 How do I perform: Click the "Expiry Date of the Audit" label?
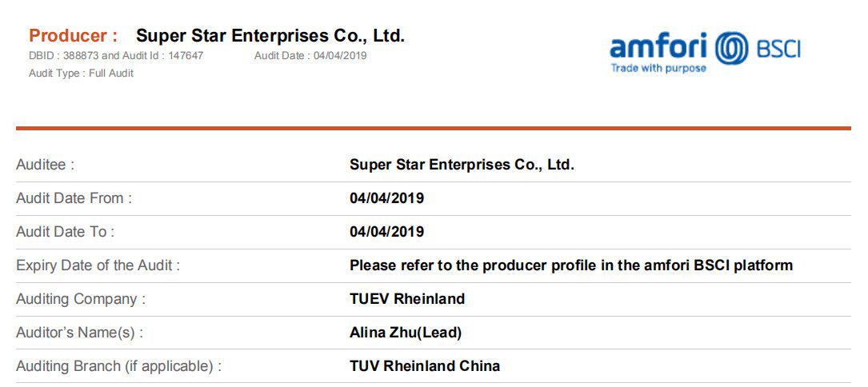[x=98, y=265]
